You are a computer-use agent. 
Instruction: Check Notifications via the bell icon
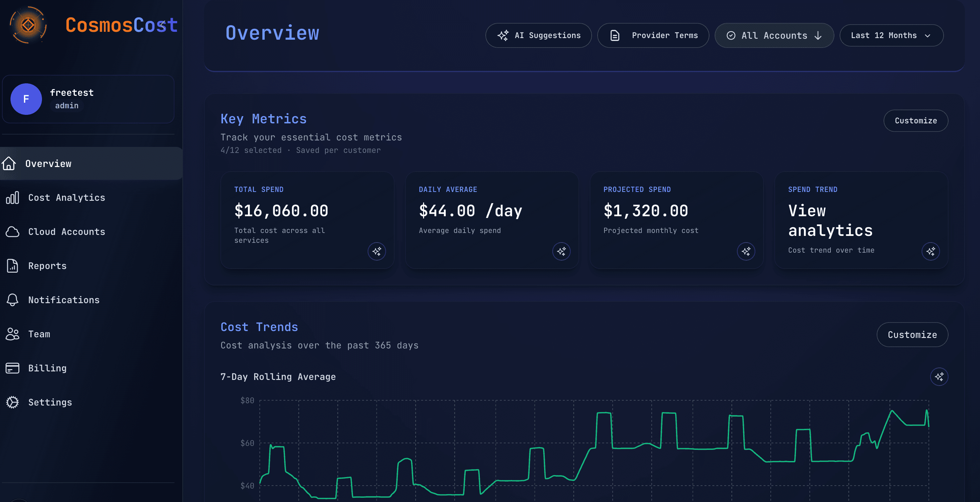(x=12, y=300)
